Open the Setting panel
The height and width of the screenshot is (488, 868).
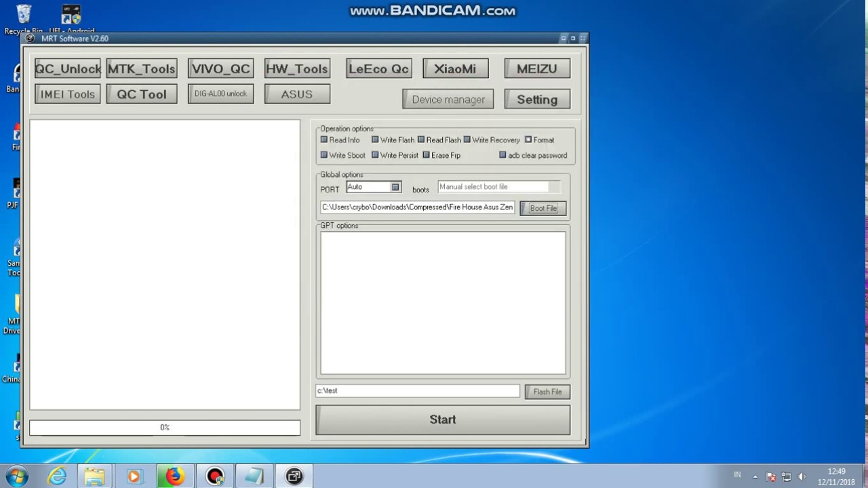tap(537, 100)
